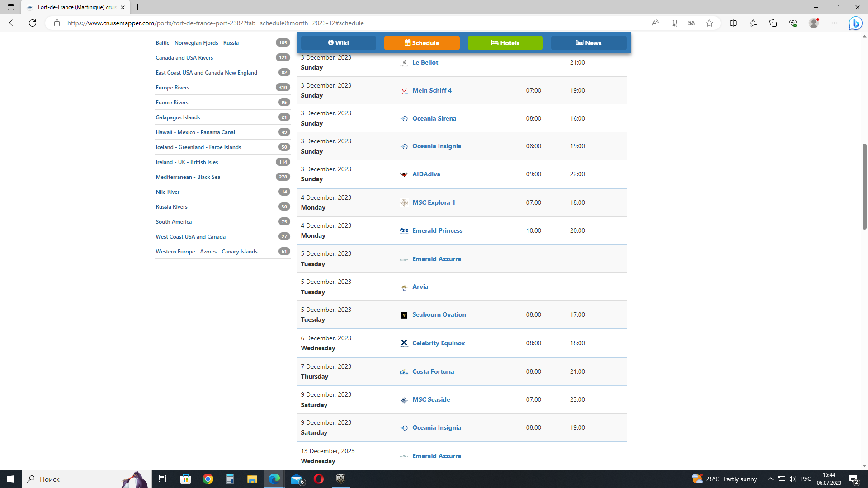
Task: Click the page vertical scrollbar thumb
Action: pos(864,186)
